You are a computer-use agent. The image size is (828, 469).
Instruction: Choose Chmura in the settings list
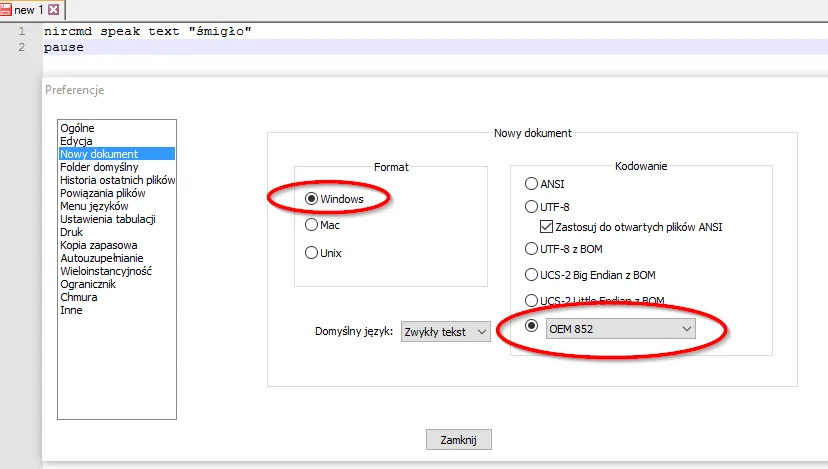click(79, 297)
